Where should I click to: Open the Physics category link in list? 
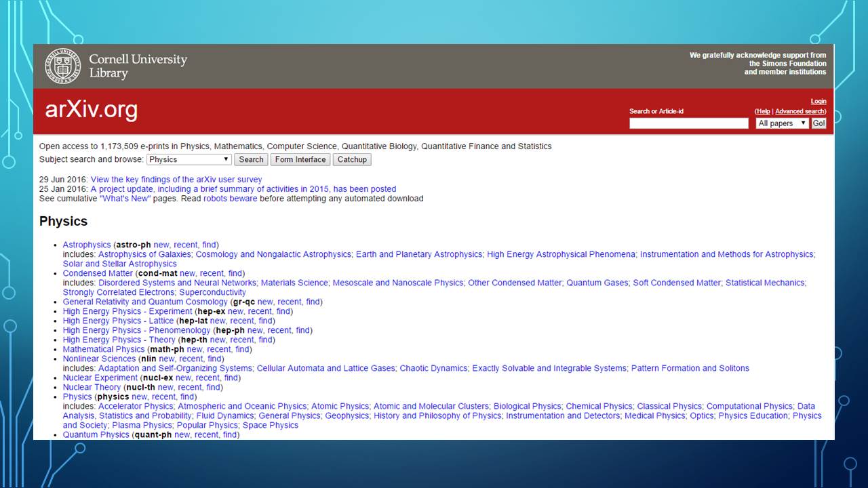[77, 396]
